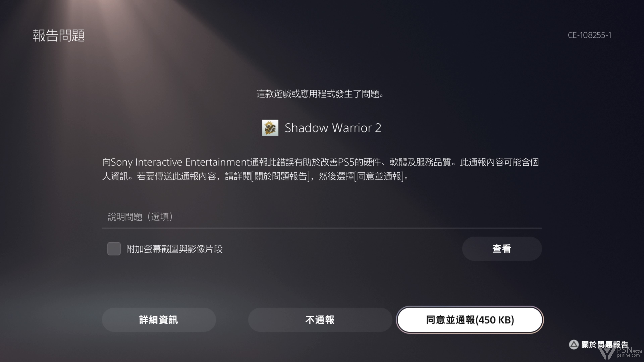Click the Sony Interactive Entertainment text
644x362 pixels.
pyautogui.click(x=180, y=162)
